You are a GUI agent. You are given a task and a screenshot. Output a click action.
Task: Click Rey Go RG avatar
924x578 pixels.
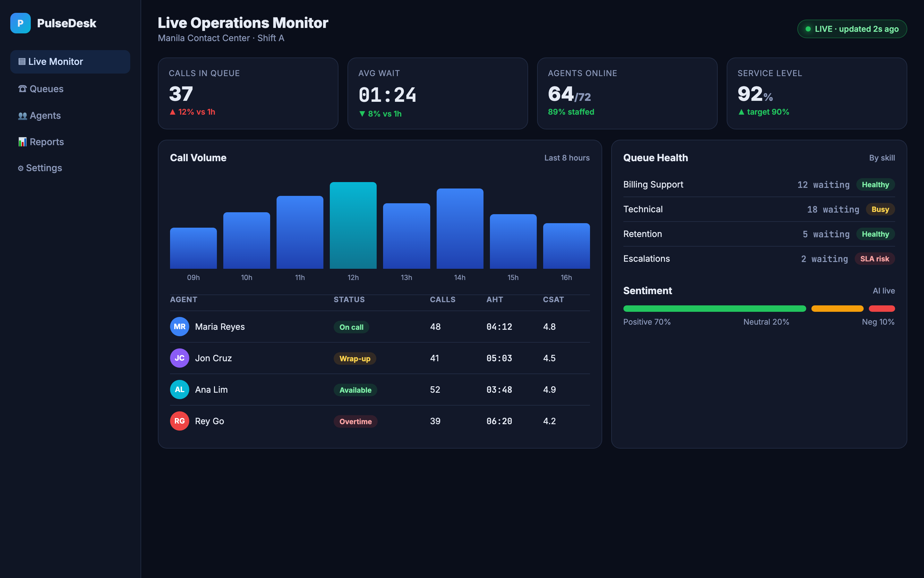pos(179,421)
